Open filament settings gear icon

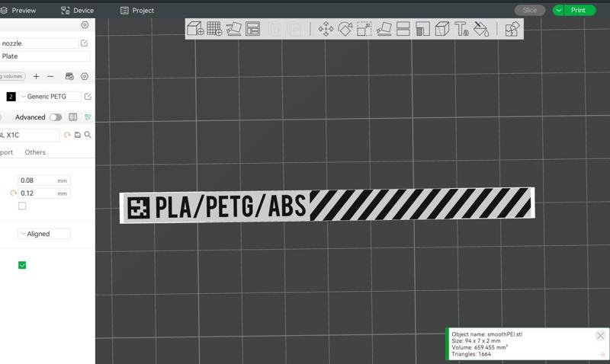[x=85, y=76]
